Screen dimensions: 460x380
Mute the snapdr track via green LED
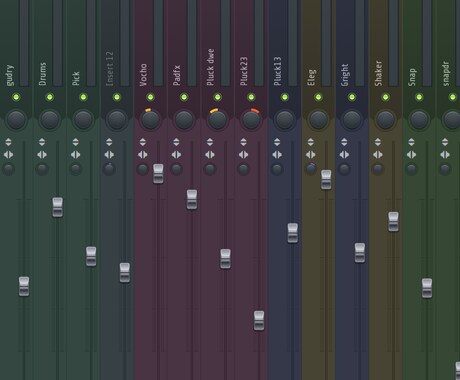(453, 97)
